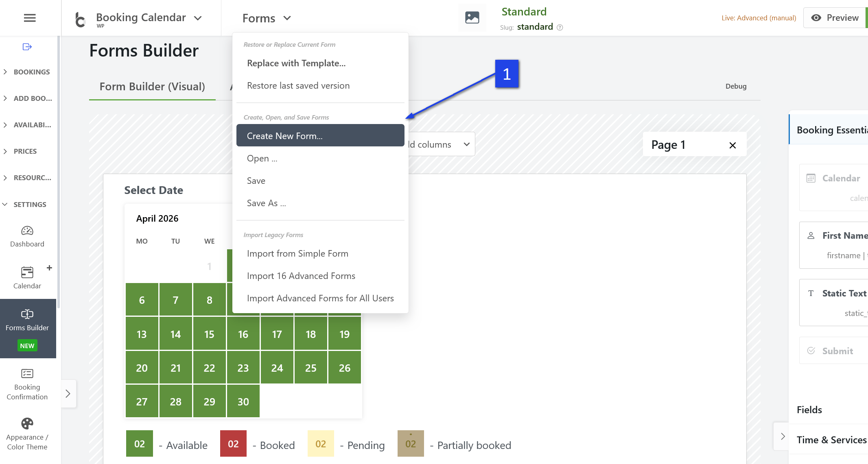Close the Page 1 tab
868x464 pixels.
pos(732,145)
